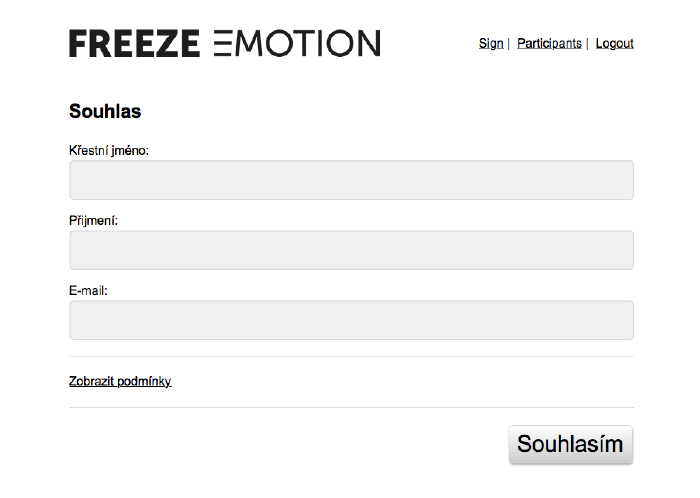Open the Sign link in header
This screenshot has width=700, height=498.
[x=491, y=43]
